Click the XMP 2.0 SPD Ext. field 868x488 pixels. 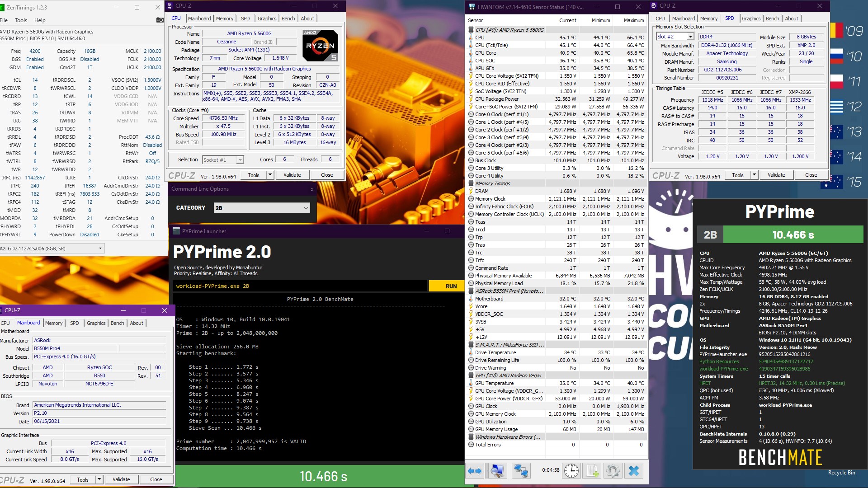pos(806,45)
